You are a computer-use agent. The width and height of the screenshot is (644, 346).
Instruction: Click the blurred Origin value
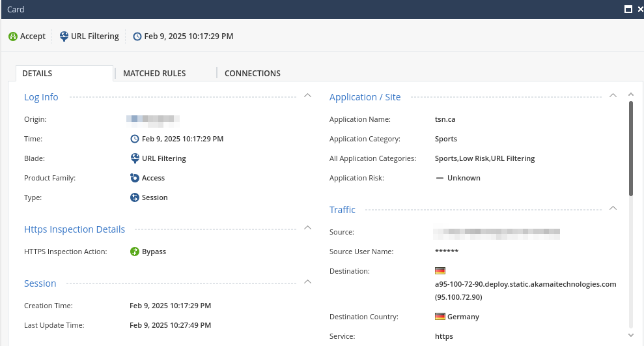[x=153, y=120]
